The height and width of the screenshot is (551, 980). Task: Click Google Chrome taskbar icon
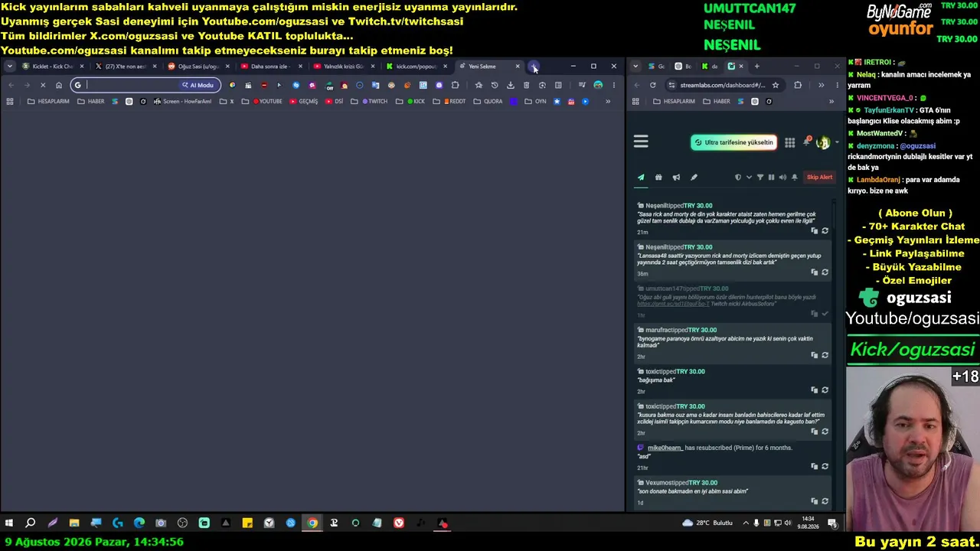[x=312, y=523]
